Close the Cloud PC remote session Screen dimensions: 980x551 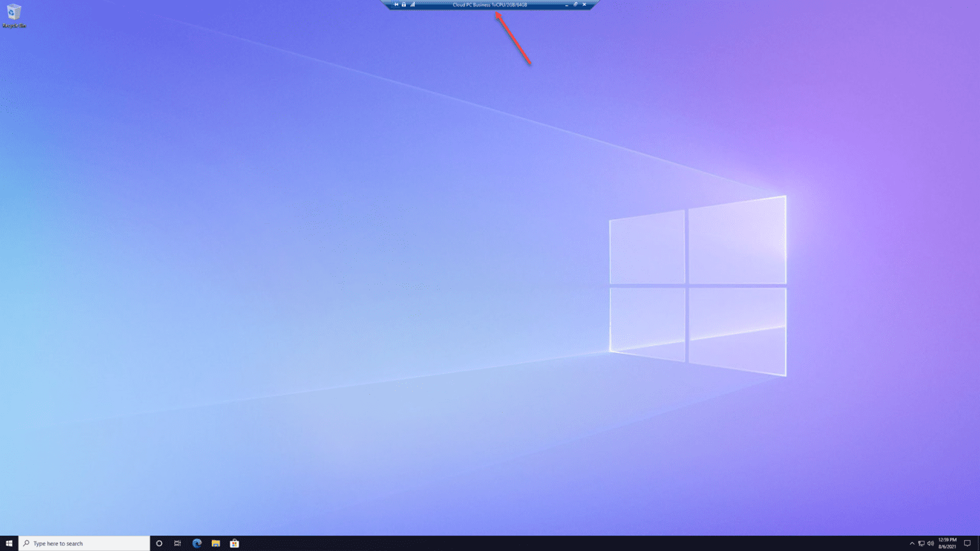(x=584, y=4)
